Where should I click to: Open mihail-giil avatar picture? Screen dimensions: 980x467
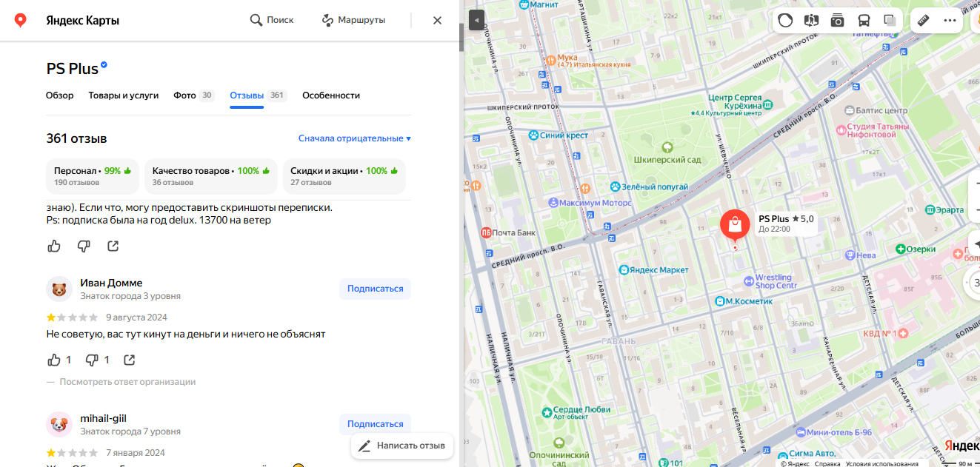point(59,424)
